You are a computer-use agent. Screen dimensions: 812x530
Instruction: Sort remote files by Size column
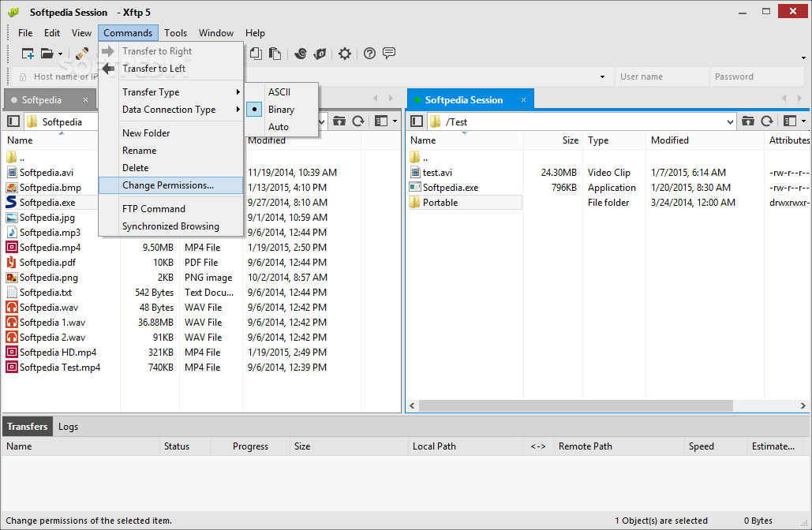click(553, 140)
